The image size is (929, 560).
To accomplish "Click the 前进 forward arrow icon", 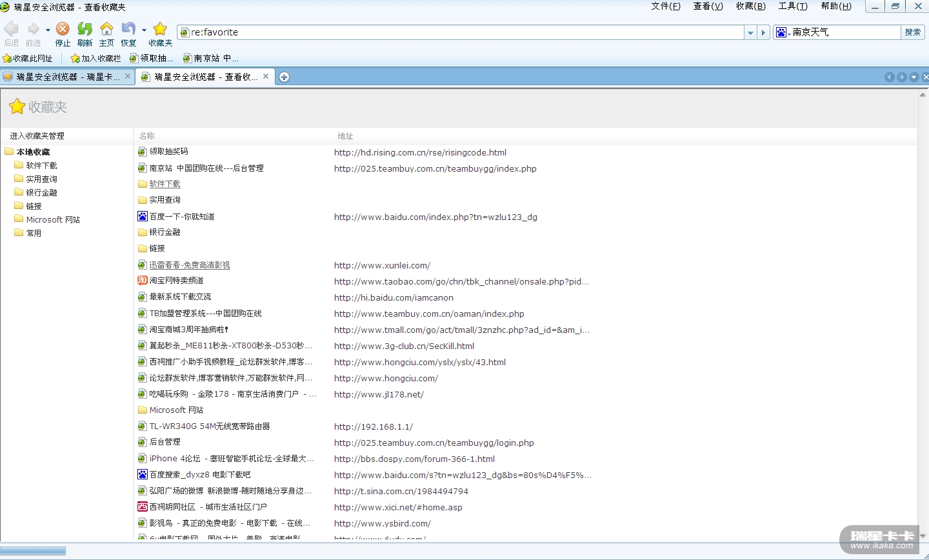I will (33, 29).
